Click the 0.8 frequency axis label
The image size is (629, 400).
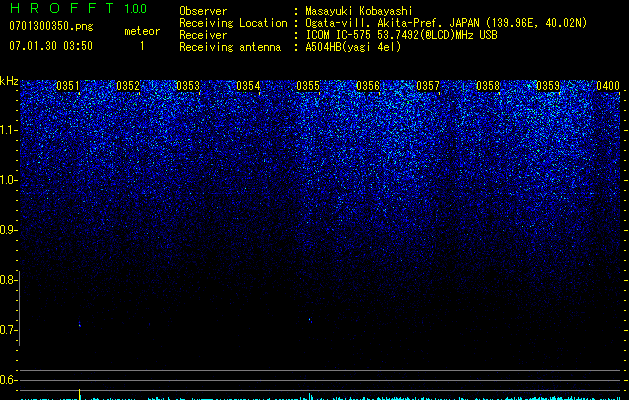point(8,280)
